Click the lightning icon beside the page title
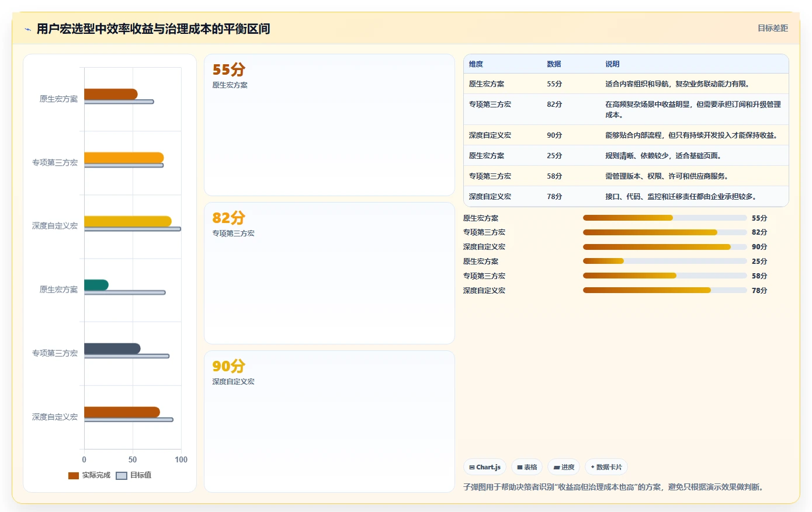The width and height of the screenshot is (812, 512). 27,29
